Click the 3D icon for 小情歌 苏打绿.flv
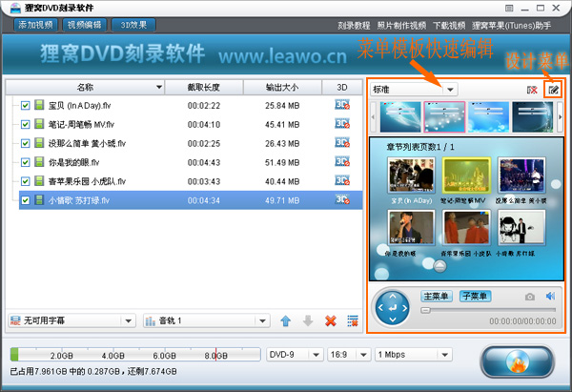The image size is (572, 392). [x=342, y=200]
